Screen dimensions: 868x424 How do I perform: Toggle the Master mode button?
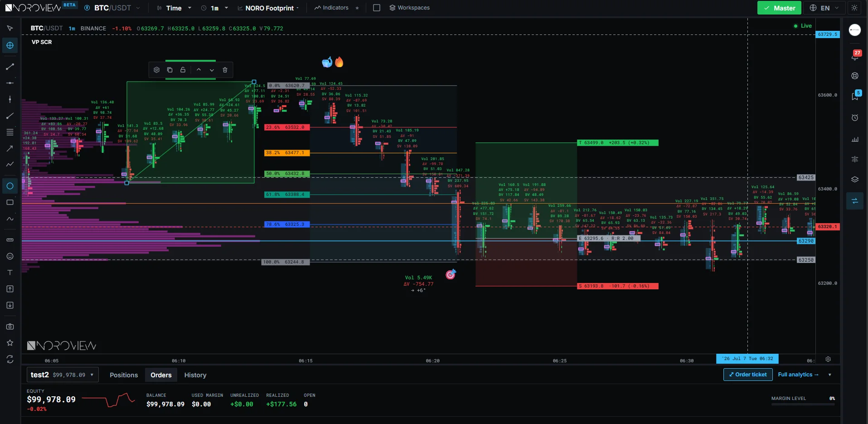click(780, 8)
